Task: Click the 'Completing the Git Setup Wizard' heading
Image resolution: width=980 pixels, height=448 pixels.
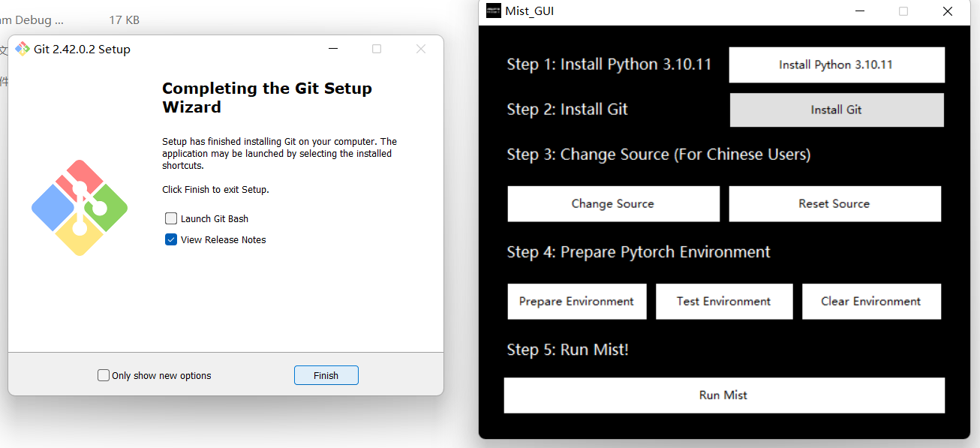Action: pyautogui.click(x=267, y=98)
